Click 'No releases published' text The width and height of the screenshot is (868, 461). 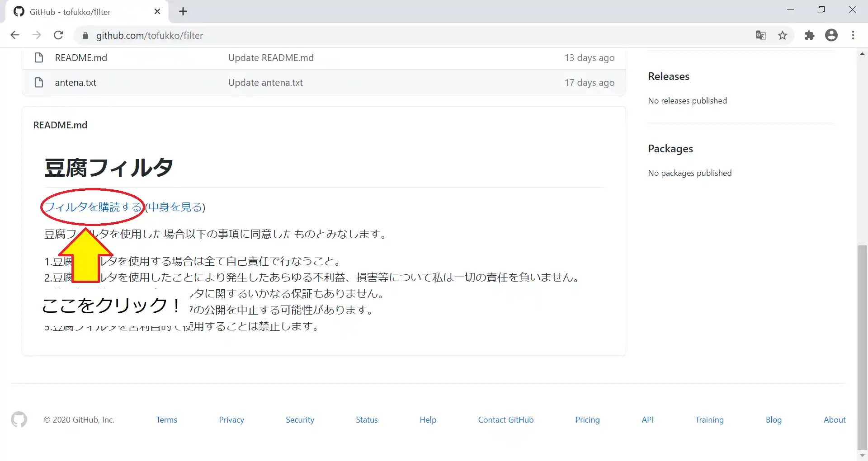687,101
